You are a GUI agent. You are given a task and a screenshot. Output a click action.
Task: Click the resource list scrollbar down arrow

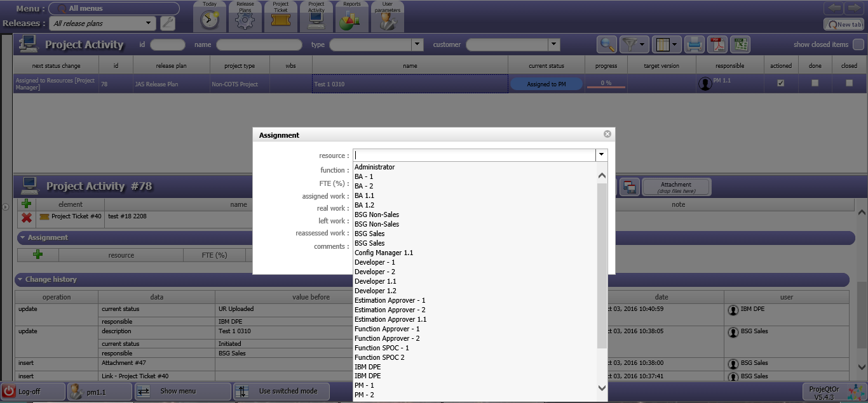602,388
